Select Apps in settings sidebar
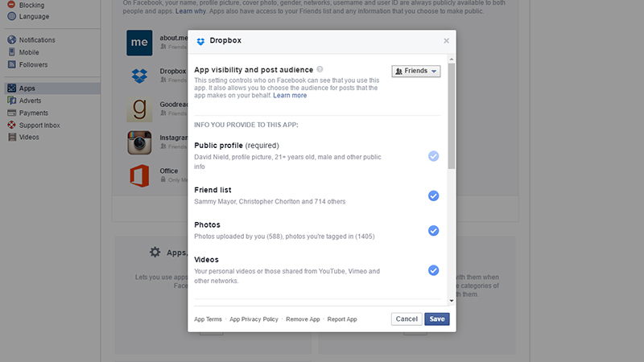Screen dimensions: 644x362 pos(52,88)
